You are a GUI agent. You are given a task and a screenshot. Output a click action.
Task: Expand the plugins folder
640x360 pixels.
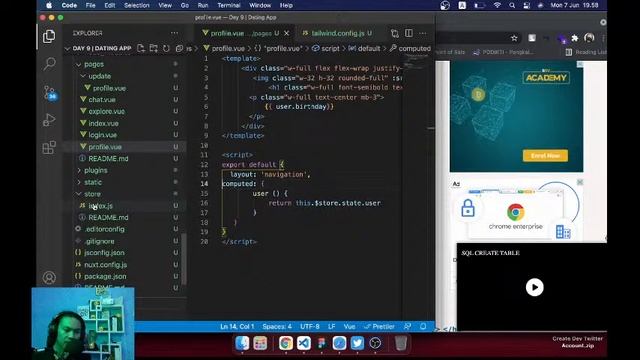[96, 170]
